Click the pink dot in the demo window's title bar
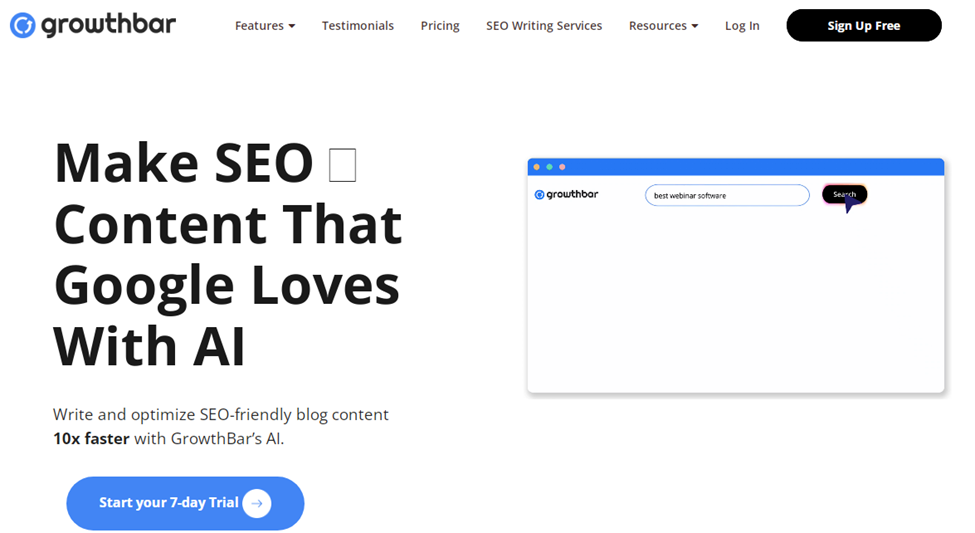Image resolution: width=975 pixels, height=533 pixels. (x=562, y=167)
